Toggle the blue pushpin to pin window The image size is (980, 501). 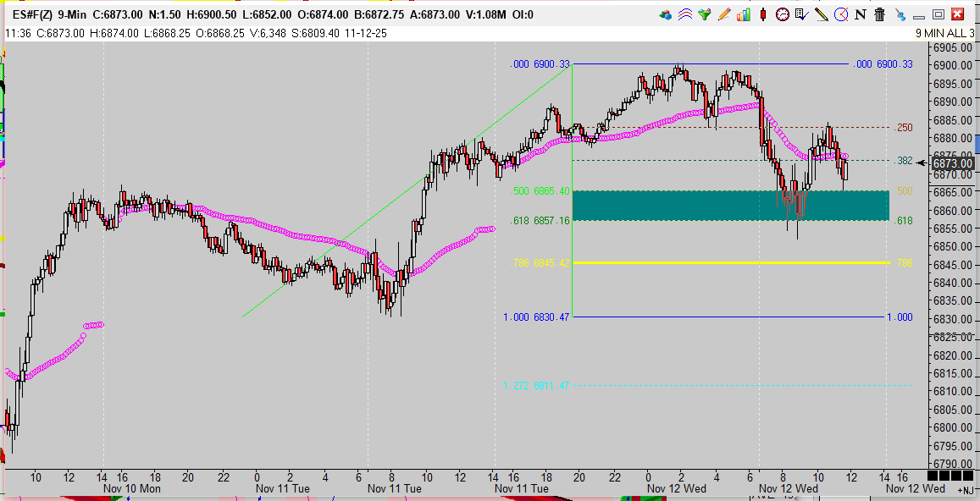point(899,14)
